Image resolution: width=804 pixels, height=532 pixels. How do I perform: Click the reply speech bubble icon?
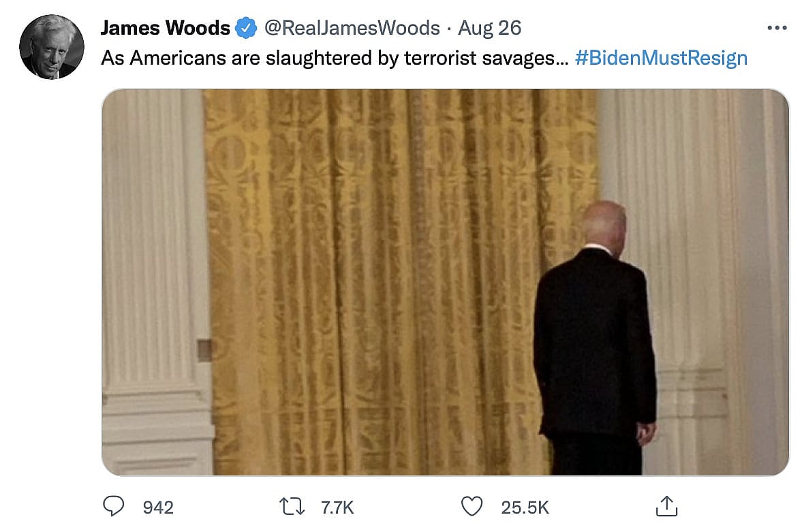(x=113, y=506)
